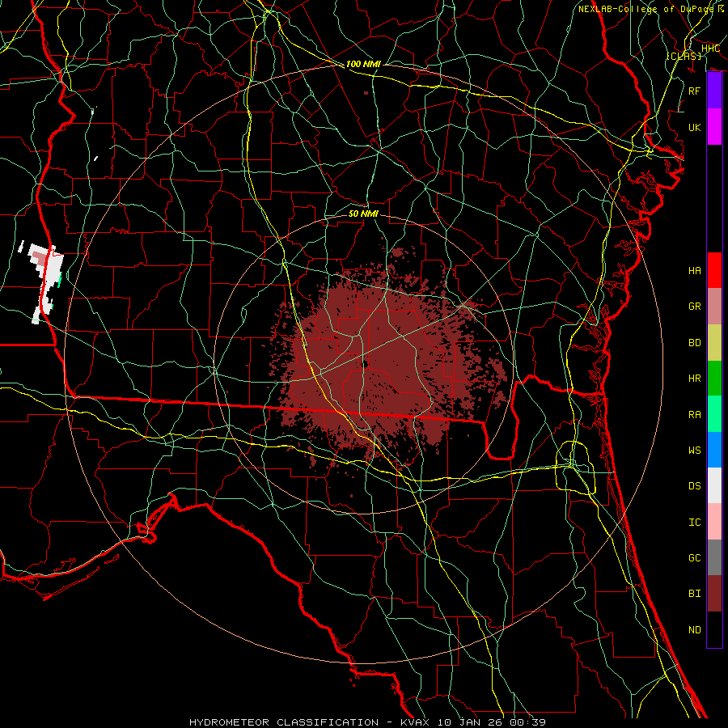Image resolution: width=728 pixels, height=728 pixels.
Task: Click the UK magenta legend swatch
Action: (714, 127)
